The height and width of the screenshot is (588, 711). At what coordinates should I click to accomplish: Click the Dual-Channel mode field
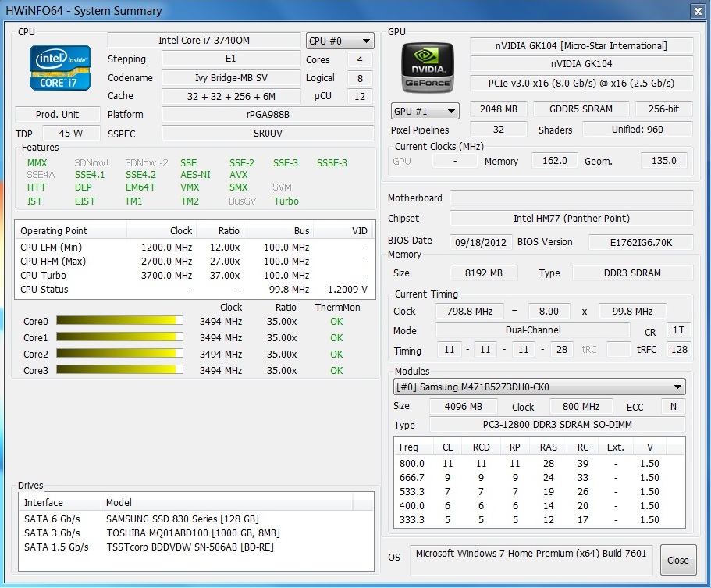[x=533, y=330]
